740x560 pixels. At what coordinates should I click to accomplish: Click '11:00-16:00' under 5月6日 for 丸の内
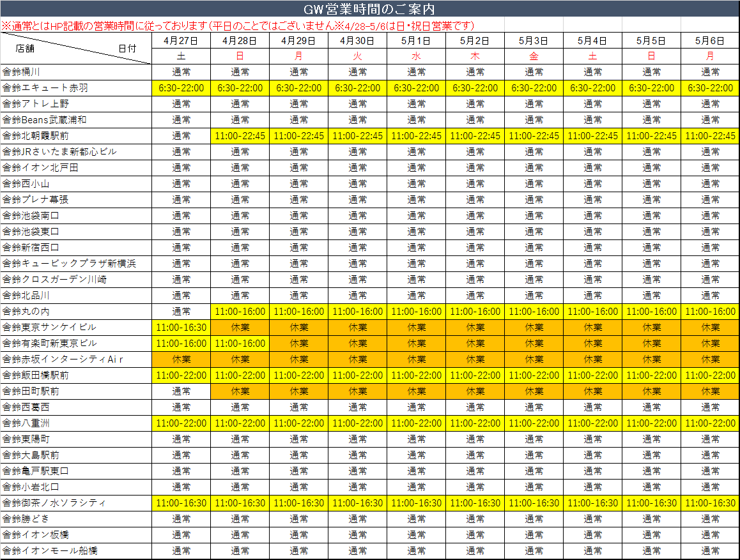click(x=710, y=312)
